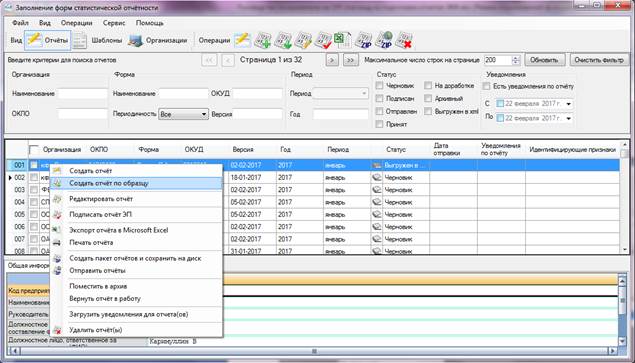635x363 pixels.
Task: Click the details panel scroll-down arrow
Action: tap(622, 342)
